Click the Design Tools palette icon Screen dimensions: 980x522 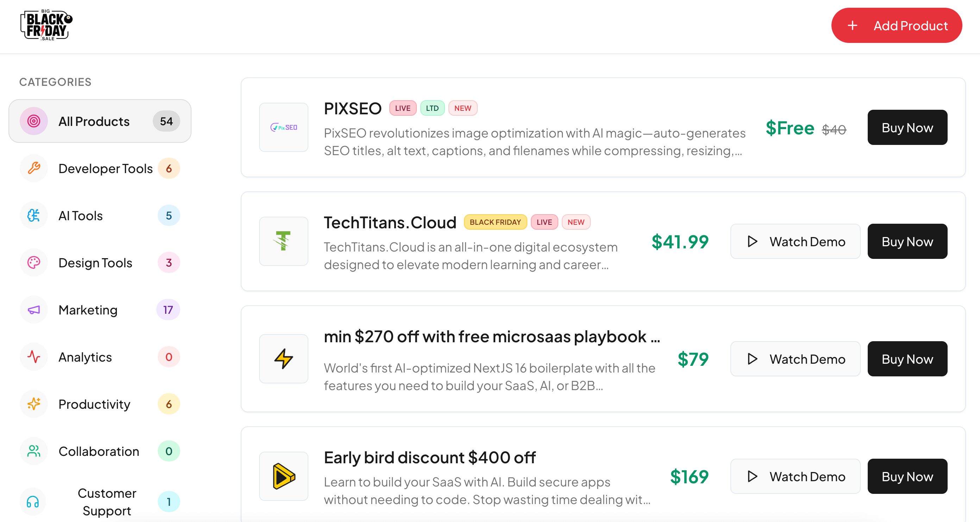pyautogui.click(x=34, y=263)
